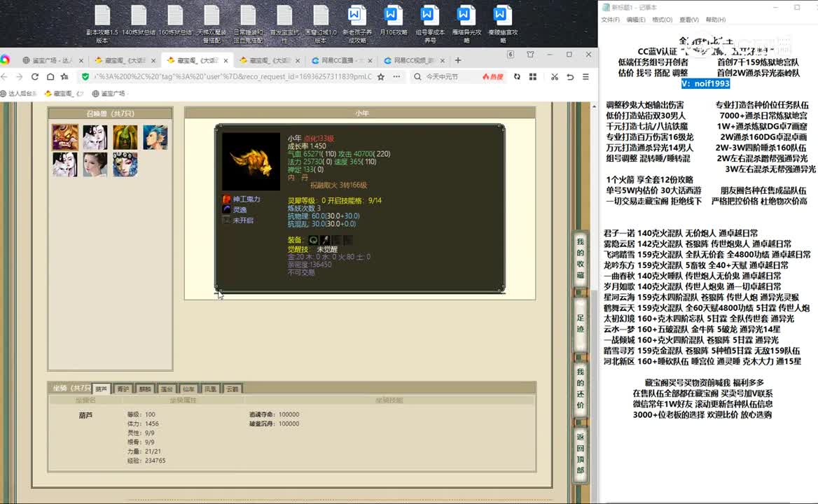This screenshot has height=504, width=818.
Task: Click the 足迹 side button
Action: pos(580,323)
